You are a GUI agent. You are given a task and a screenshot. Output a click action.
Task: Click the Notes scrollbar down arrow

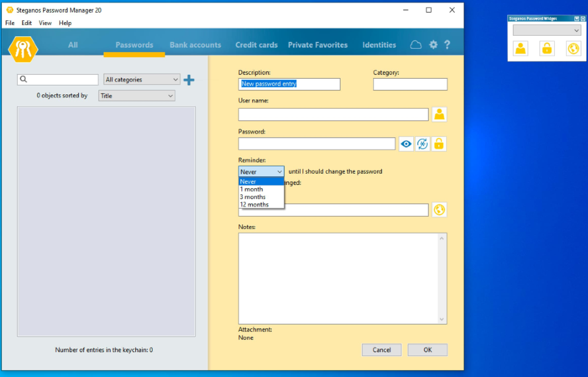coord(442,319)
